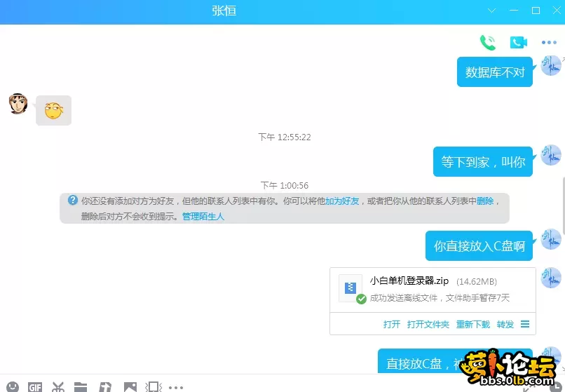Click my avatar next to 数据库不对
565x392 pixels.
[x=551, y=66]
